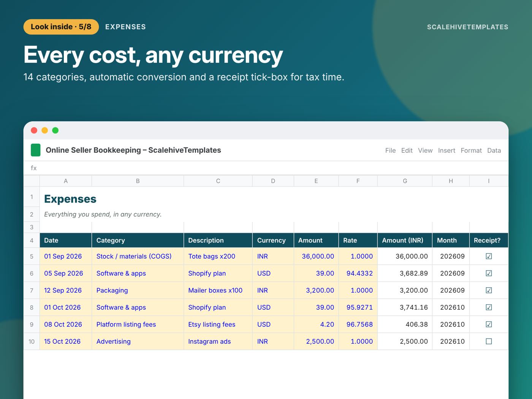Select column A header
This screenshot has width=532, height=399.
(66, 181)
